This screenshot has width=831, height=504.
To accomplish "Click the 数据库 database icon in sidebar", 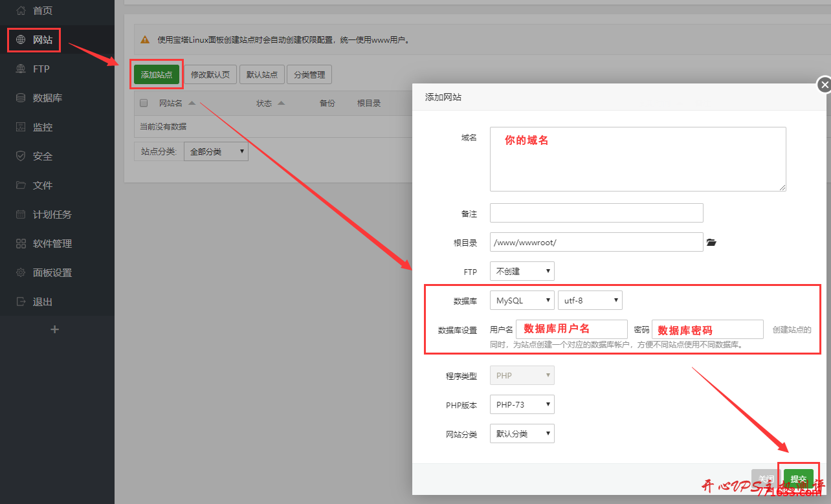I will [21, 98].
